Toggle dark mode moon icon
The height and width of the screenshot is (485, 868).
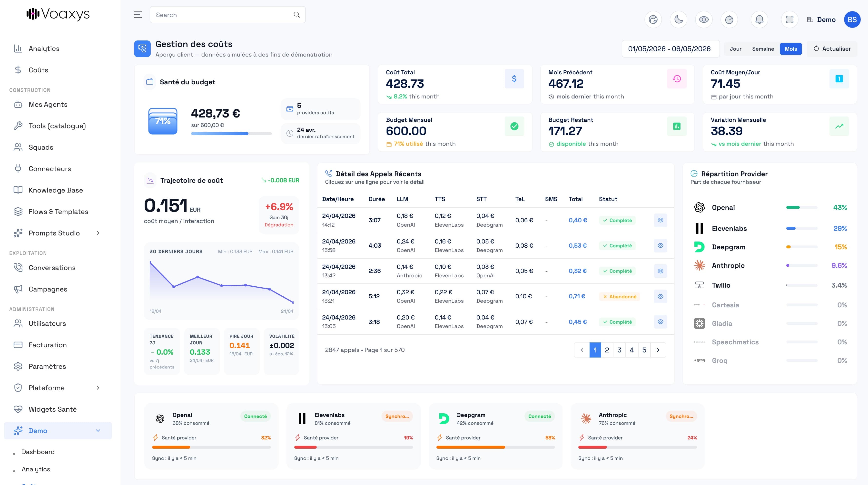678,19
